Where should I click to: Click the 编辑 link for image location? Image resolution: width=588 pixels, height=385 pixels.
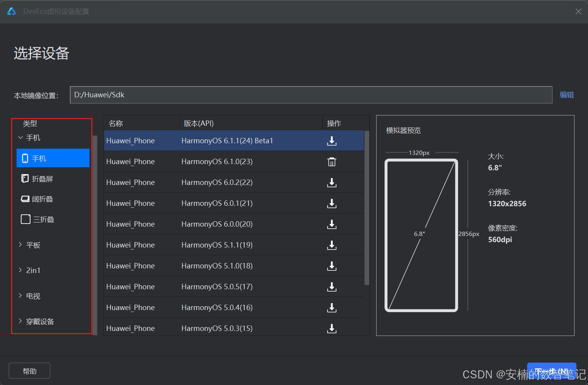pos(566,95)
